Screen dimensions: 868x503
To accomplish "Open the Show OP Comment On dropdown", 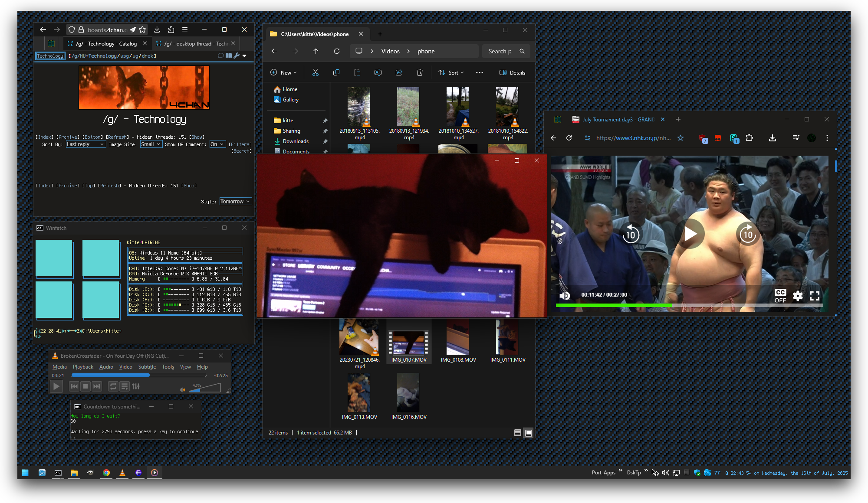I will 217,144.
